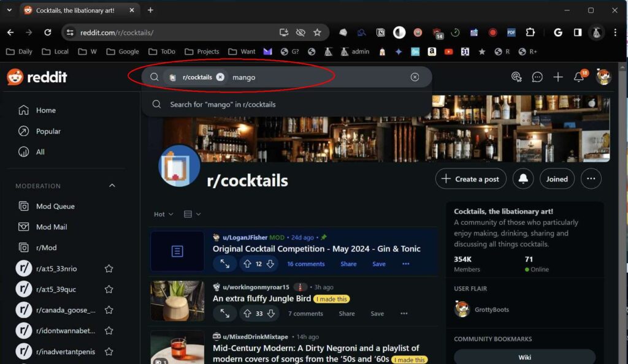Click the advertise icon in header
The width and height of the screenshot is (628, 364).
click(516, 77)
